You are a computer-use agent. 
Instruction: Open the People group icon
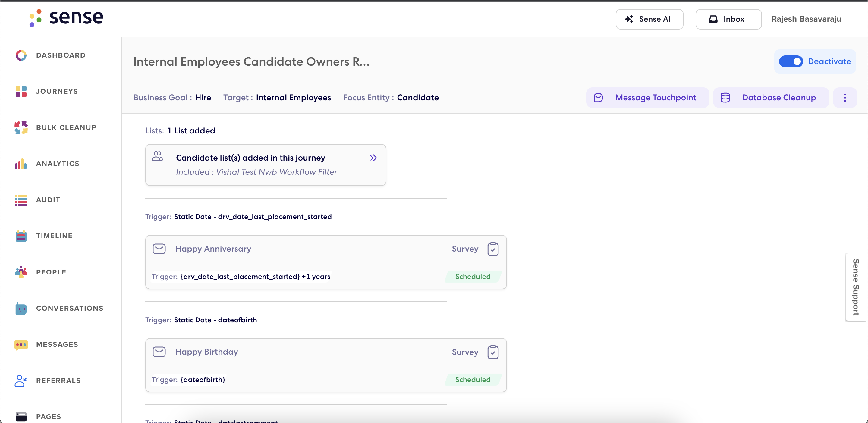21,272
